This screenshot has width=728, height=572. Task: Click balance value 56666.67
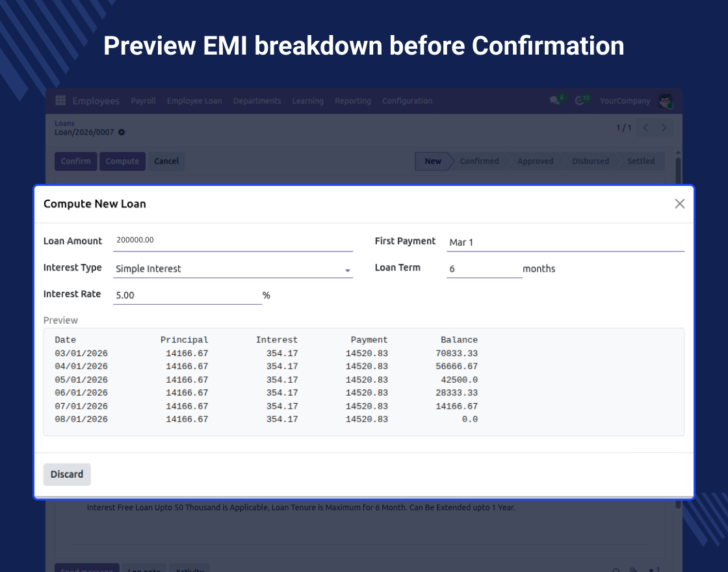[456, 367]
